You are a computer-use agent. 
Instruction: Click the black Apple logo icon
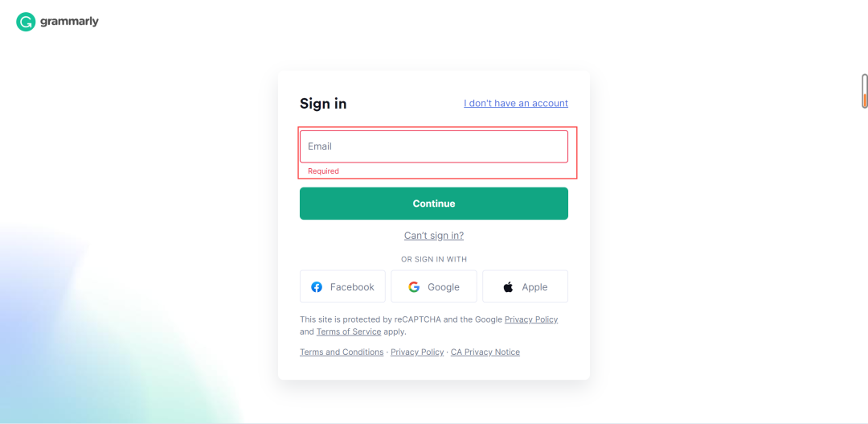(508, 286)
